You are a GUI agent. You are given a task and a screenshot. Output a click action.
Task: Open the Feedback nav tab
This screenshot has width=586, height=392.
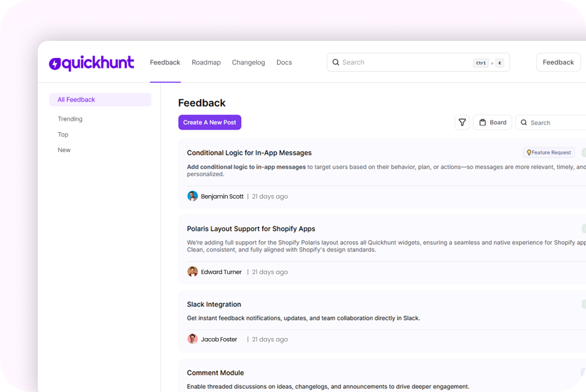pos(165,62)
